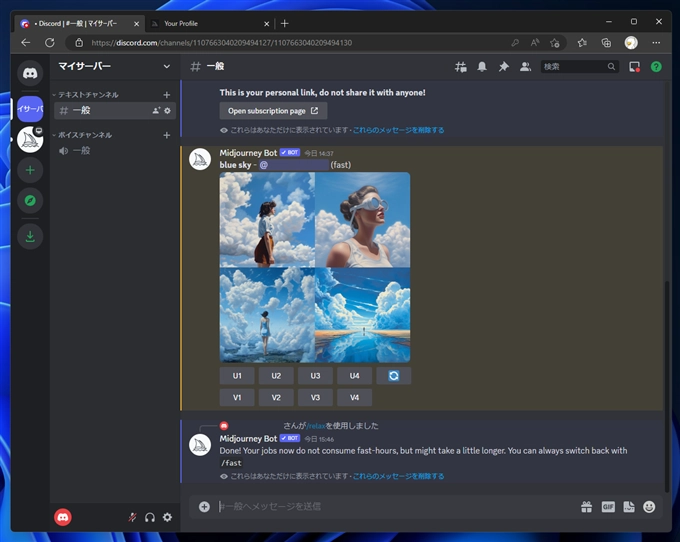The image size is (680, 542).
Task: Go back with browser back arrow
Action: click(x=26, y=42)
